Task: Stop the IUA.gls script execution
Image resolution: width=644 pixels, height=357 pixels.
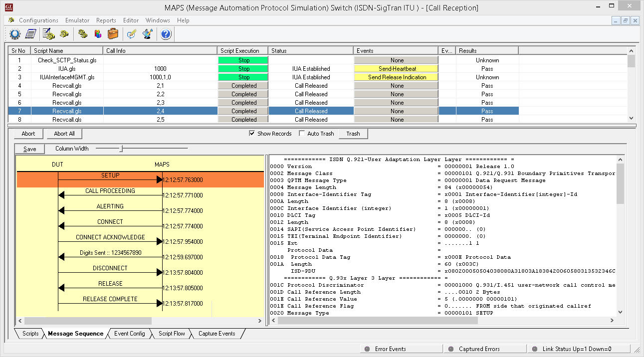Action: point(244,69)
